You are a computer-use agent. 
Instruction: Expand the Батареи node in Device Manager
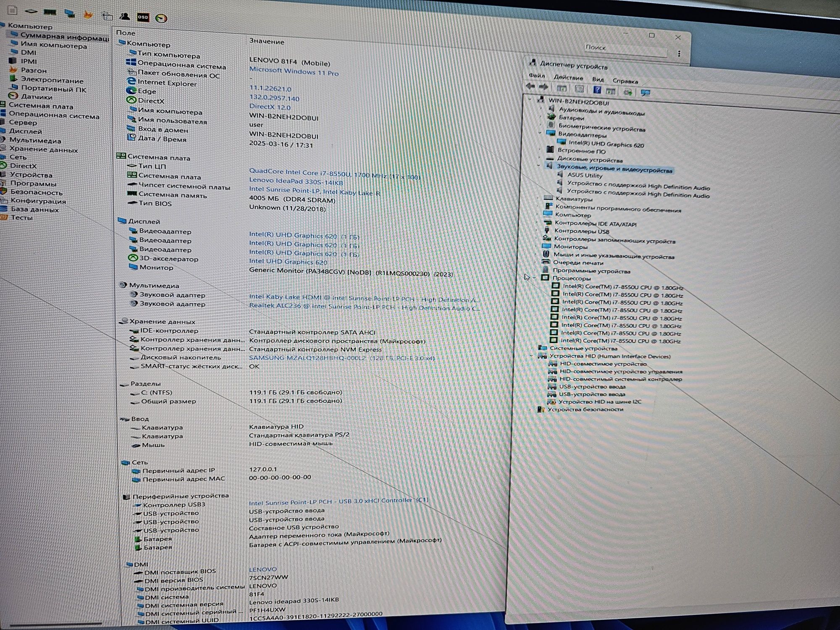pyautogui.click(x=541, y=117)
